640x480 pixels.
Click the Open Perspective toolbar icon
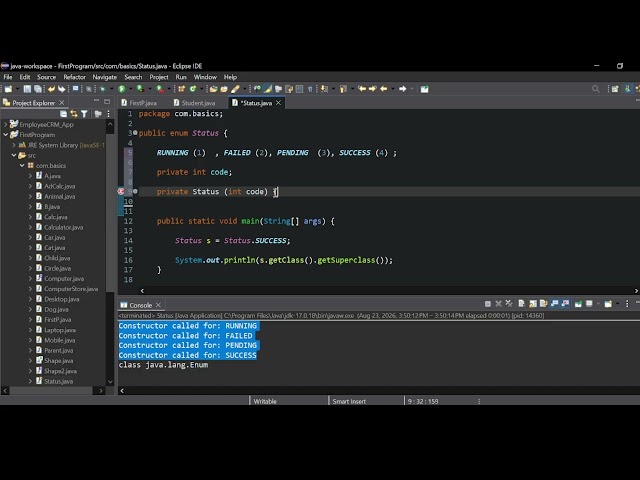(x=615, y=89)
